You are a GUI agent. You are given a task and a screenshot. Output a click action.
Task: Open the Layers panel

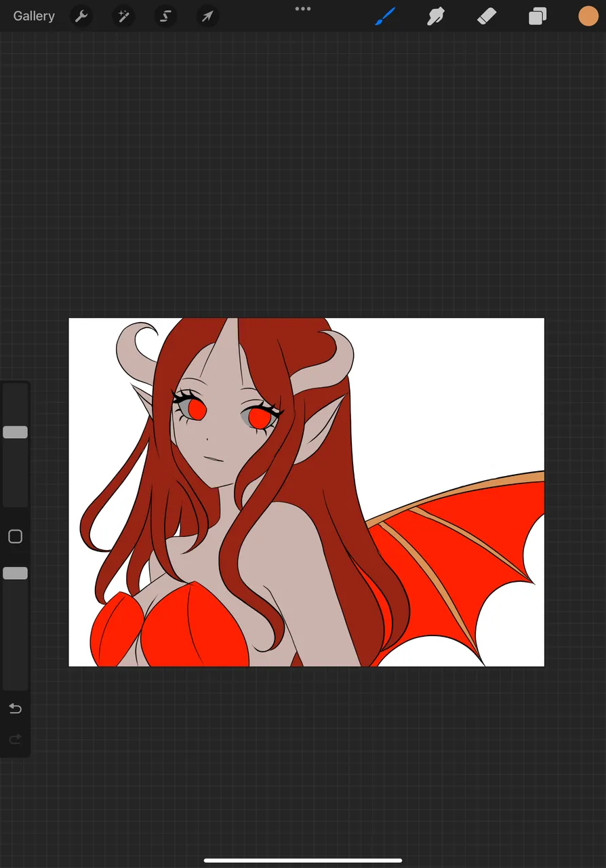[538, 16]
